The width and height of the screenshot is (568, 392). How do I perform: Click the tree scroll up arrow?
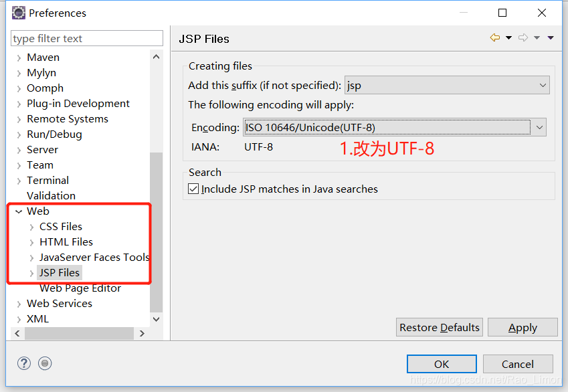pyautogui.click(x=156, y=57)
